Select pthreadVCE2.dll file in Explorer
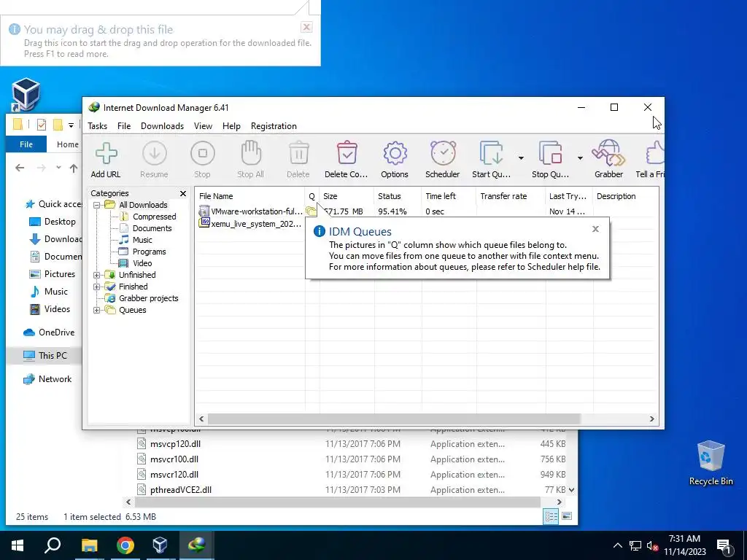The height and width of the screenshot is (560, 747). tap(181, 489)
